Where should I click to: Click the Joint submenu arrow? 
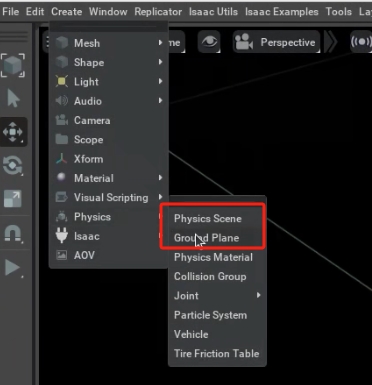pyautogui.click(x=258, y=295)
